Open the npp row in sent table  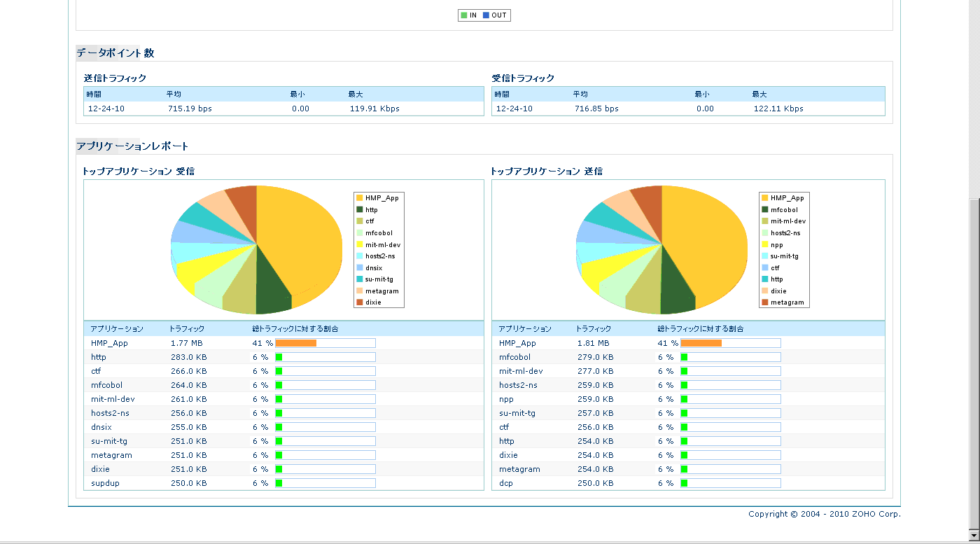click(506, 399)
